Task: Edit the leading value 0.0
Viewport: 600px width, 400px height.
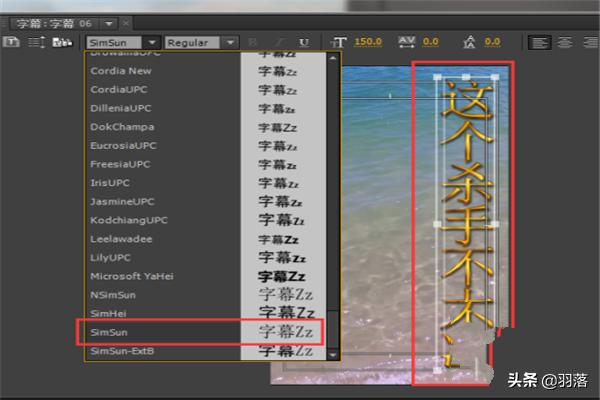Action: 492,42
